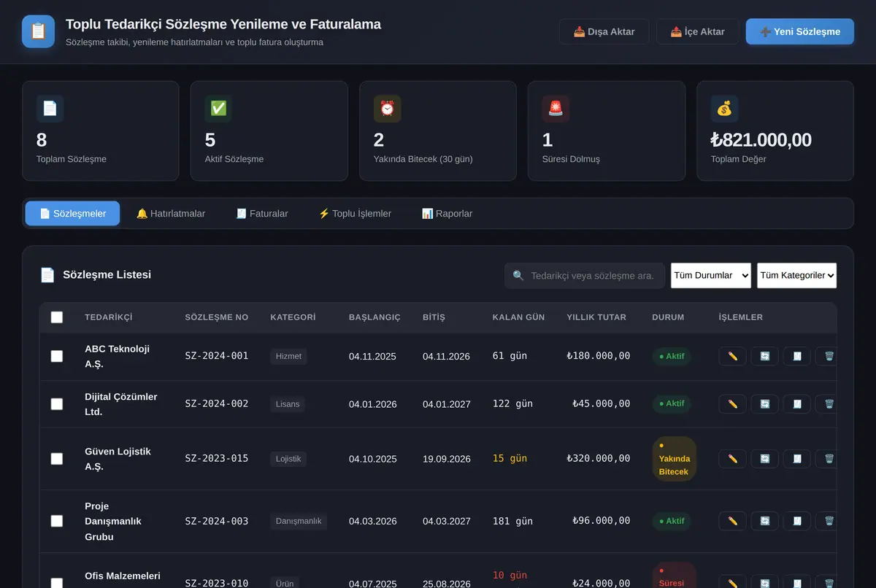Select the Dijital Çözümler Ltd. row checkbox
Viewport: 876px width, 588px height.
click(x=57, y=403)
